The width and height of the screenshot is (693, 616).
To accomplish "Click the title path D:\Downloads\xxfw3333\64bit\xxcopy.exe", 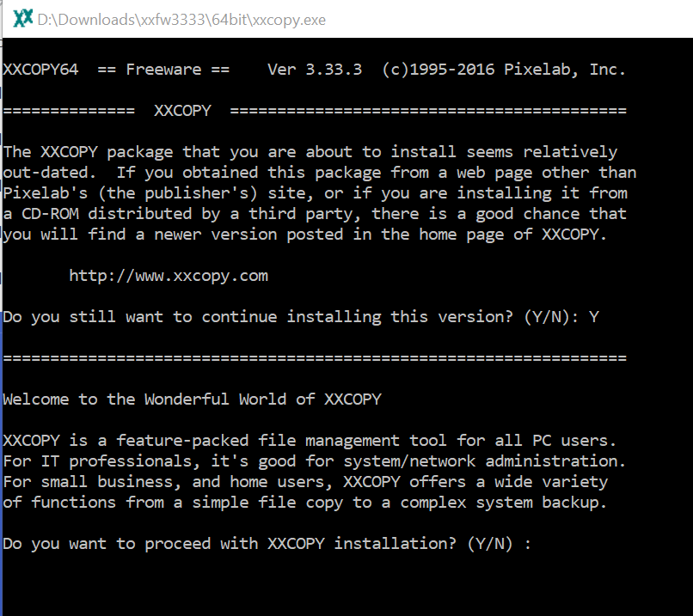I will [x=181, y=20].
